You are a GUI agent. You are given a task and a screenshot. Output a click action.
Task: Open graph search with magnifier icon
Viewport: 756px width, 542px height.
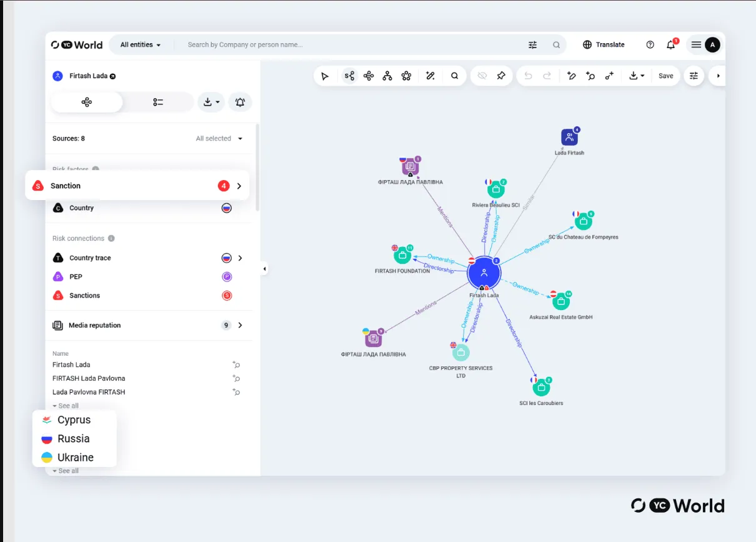pyautogui.click(x=455, y=76)
